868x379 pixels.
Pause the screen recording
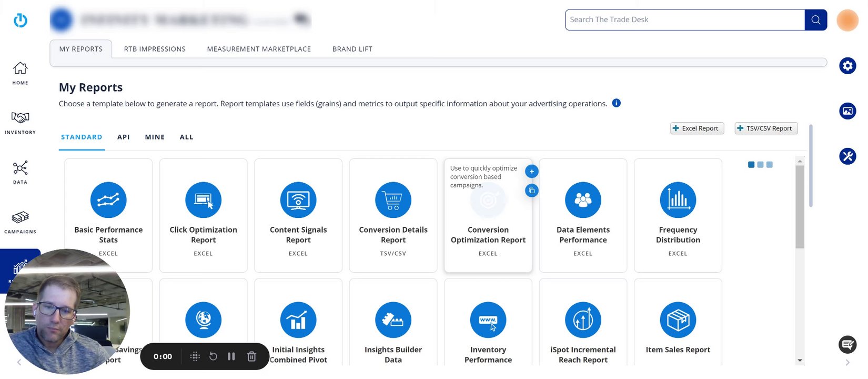[x=231, y=356]
